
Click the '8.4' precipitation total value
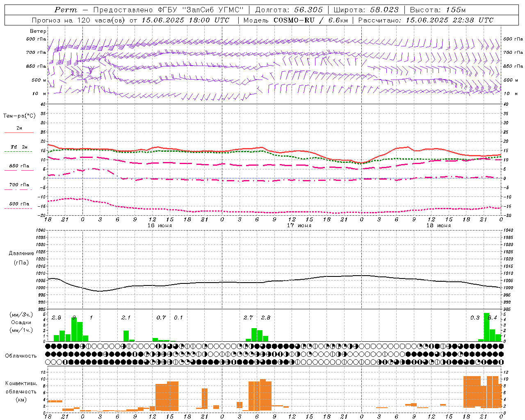pyautogui.click(x=493, y=318)
